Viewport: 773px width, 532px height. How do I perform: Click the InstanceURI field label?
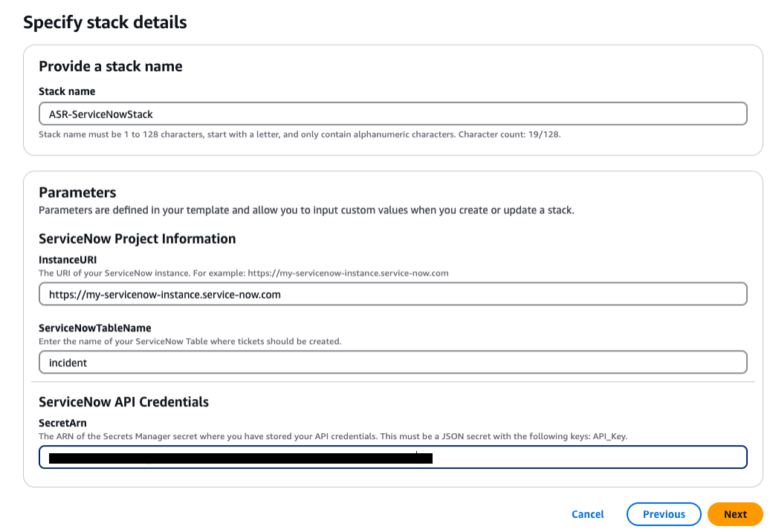67,259
